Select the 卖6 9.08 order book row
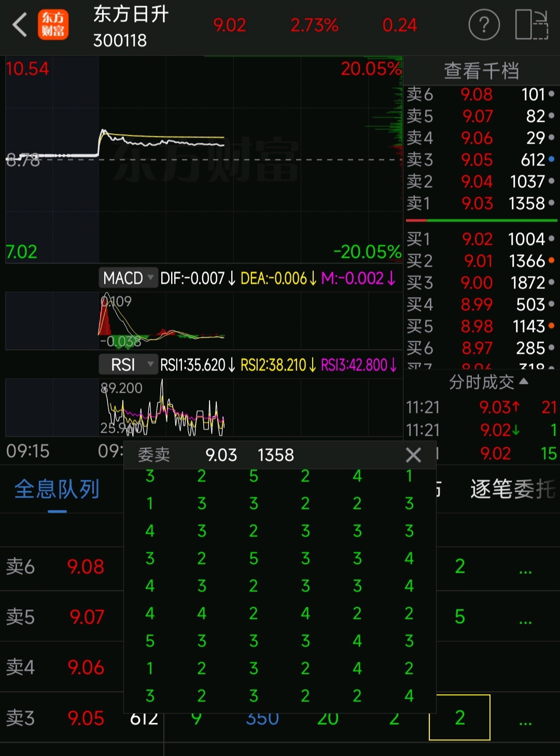This screenshot has width=560, height=756. 481,94
